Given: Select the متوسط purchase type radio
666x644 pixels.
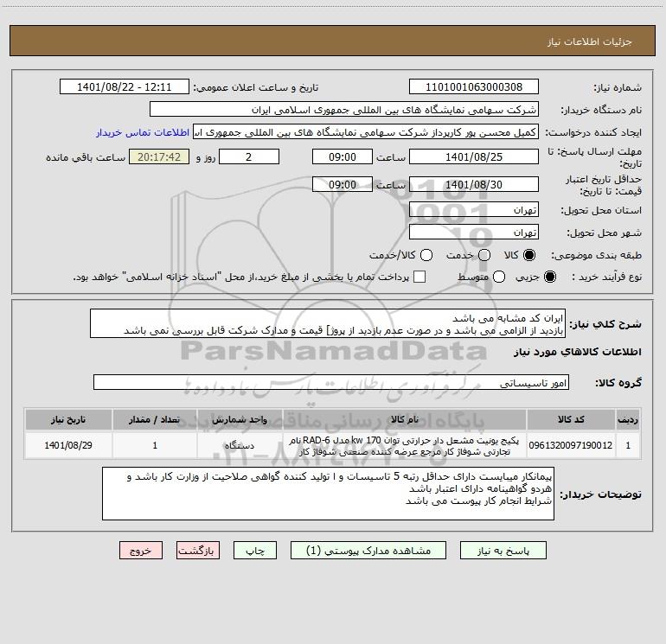Looking at the screenshot, I should (x=499, y=277).
